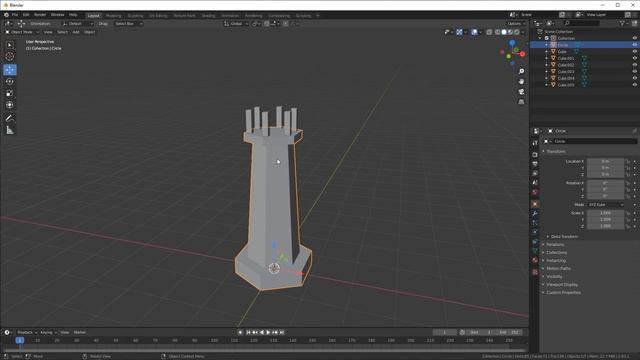This screenshot has width=640, height=360.
Task: Open the timeline Playback menu
Action: [x=27, y=333]
